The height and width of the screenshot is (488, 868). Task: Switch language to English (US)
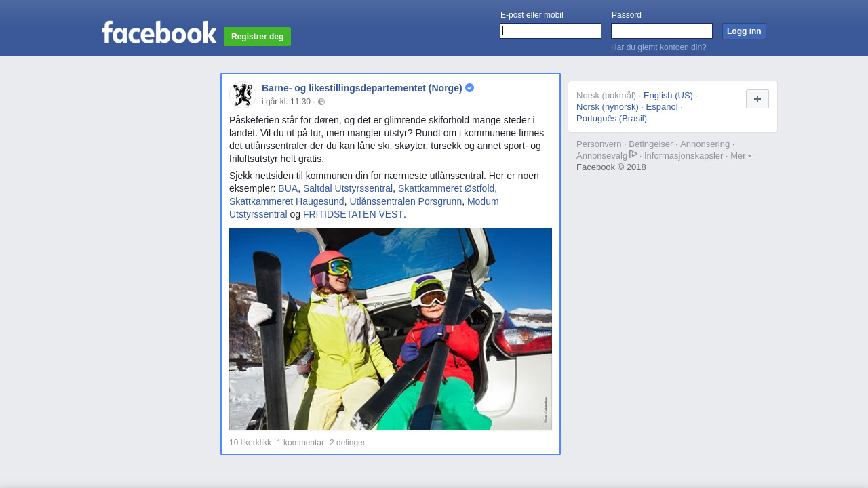click(667, 96)
